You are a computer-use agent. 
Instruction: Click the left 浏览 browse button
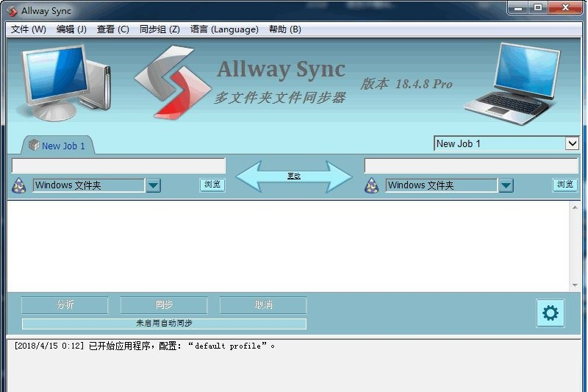(212, 184)
